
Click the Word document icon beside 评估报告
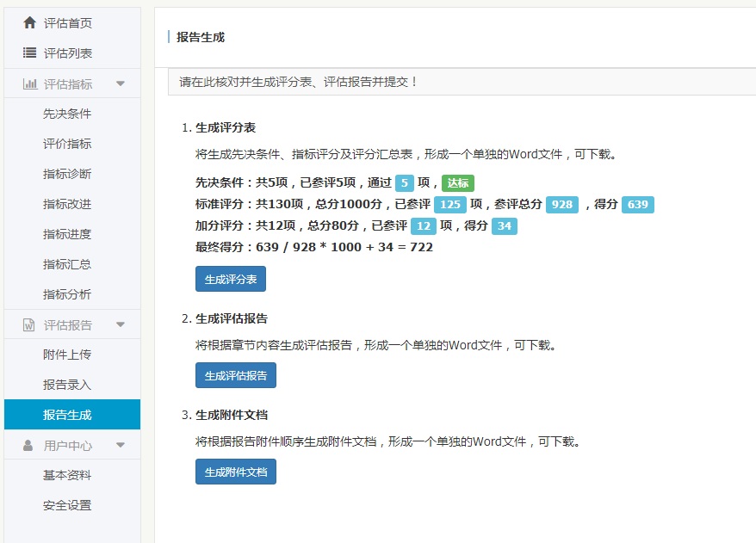click(x=29, y=324)
